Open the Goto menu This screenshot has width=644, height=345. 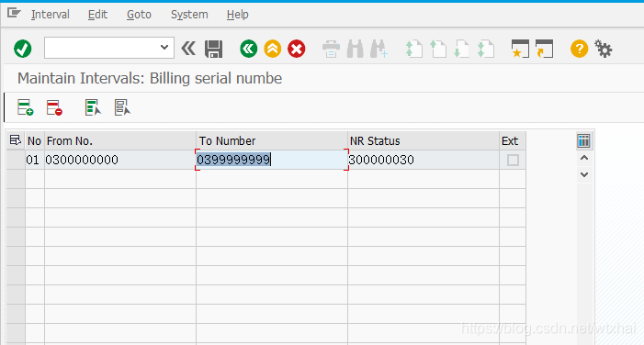(x=139, y=15)
